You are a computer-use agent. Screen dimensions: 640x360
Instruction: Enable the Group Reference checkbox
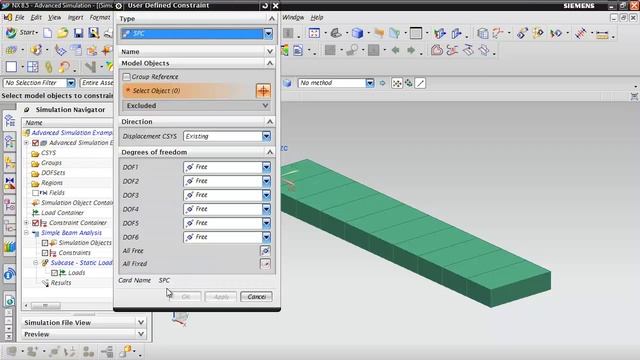127,77
